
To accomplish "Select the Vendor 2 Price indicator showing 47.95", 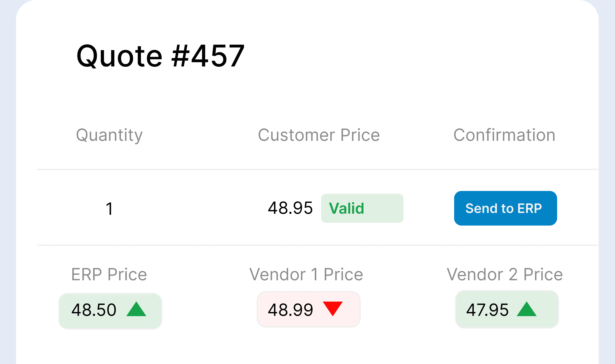I will point(506,310).
